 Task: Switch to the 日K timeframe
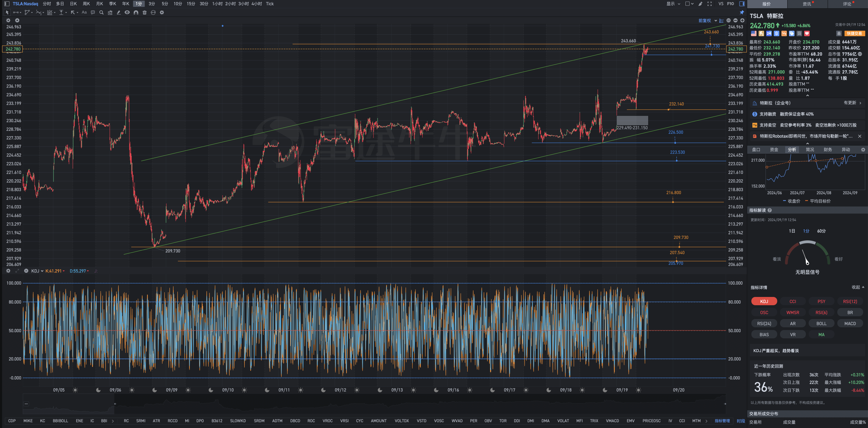point(73,4)
